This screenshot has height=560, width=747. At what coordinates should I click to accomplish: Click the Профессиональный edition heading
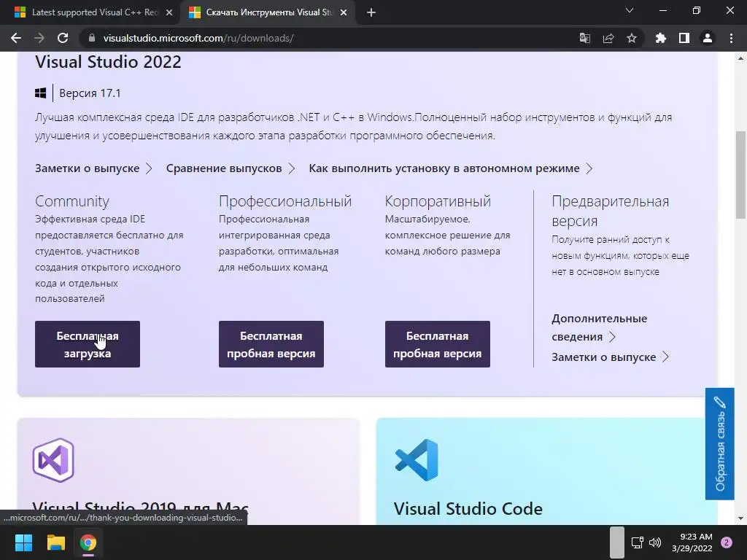(x=285, y=201)
